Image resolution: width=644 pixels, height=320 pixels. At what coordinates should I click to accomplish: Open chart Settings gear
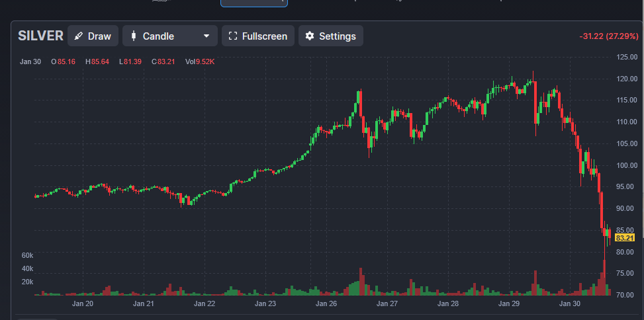330,36
